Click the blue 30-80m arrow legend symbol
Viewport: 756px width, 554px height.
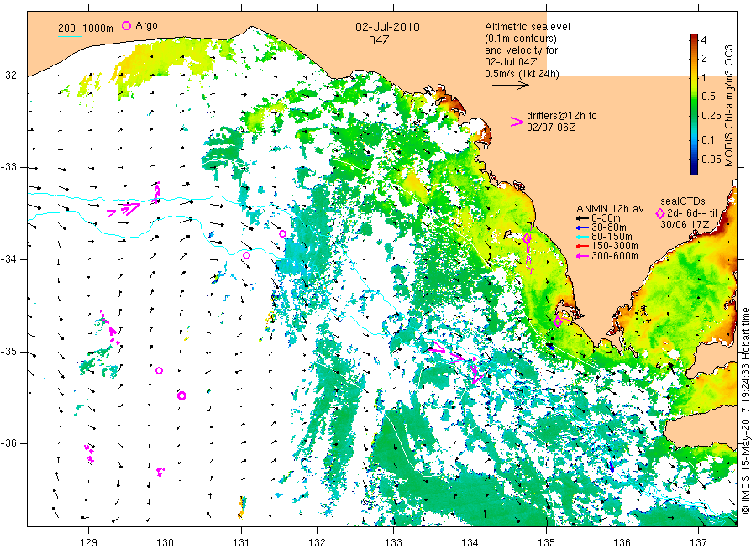582,227
